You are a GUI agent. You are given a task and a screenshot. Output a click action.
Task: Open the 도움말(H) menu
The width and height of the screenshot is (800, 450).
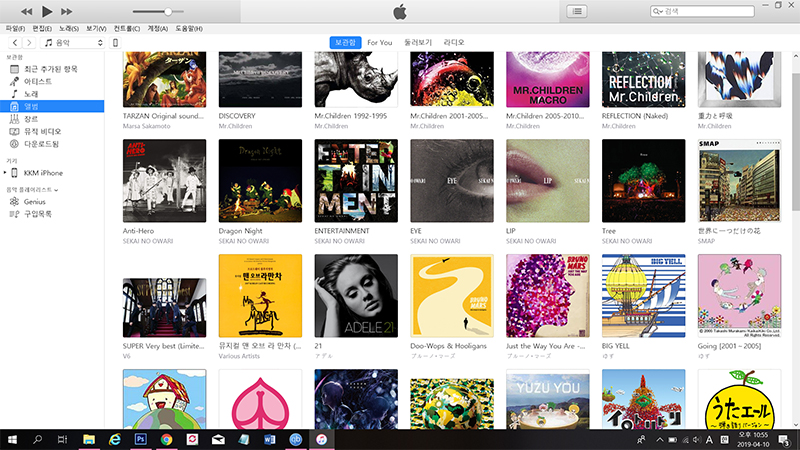click(189, 29)
